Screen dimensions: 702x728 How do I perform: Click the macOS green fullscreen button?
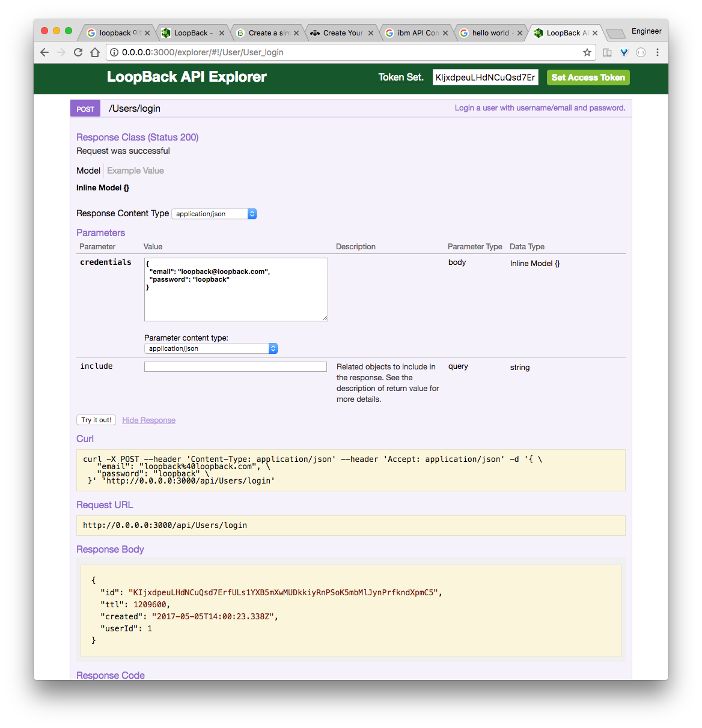coord(69,31)
